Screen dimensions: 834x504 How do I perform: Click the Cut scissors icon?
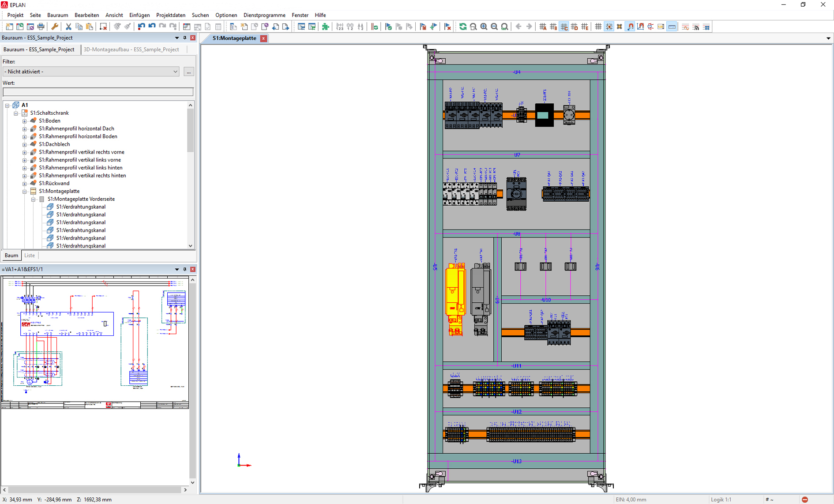click(x=68, y=27)
